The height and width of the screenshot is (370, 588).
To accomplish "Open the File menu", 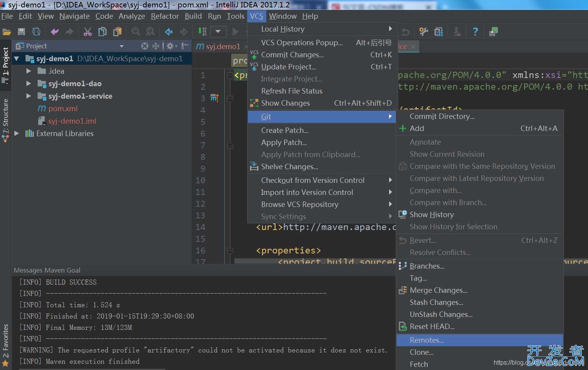I will tap(7, 16).
